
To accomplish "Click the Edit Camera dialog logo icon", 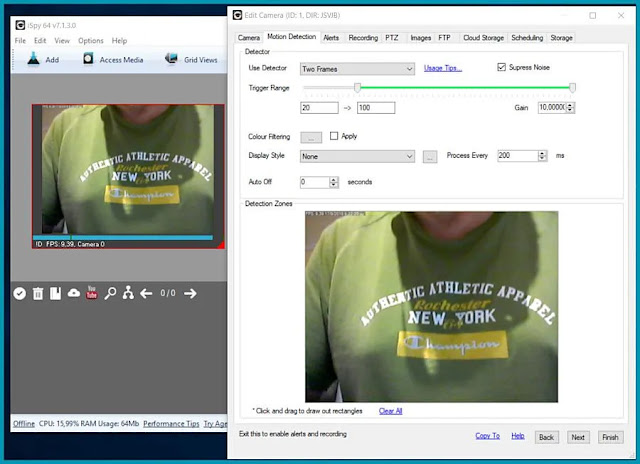I will [x=237, y=15].
